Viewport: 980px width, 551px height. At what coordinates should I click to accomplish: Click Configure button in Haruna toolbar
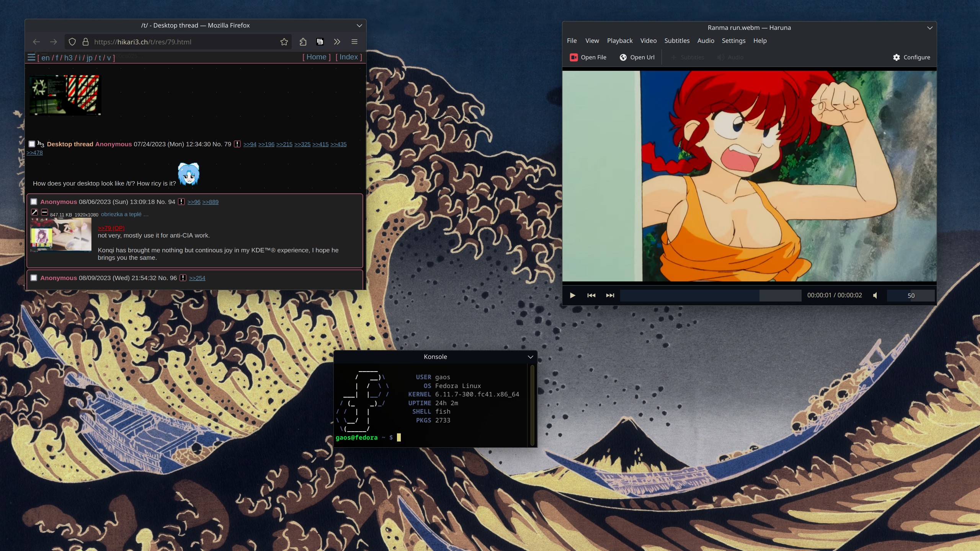point(911,57)
